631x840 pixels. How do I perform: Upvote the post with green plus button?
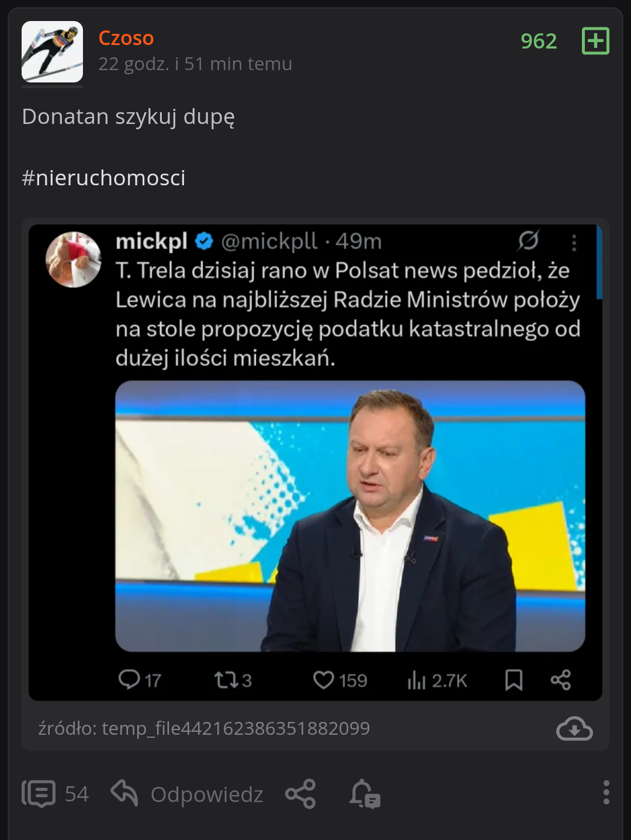(595, 41)
